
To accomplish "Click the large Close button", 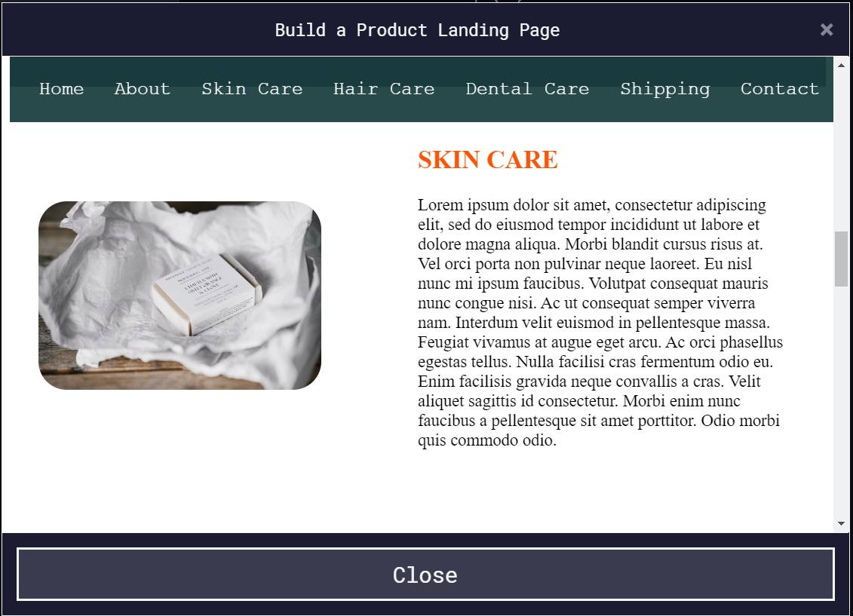I will 425,575.
